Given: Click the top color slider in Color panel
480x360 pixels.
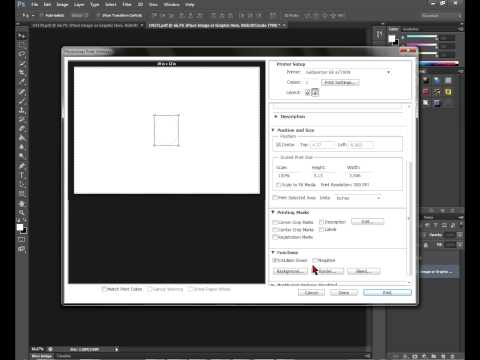Looking at the screenshot, I should click(x=421, y=36).
